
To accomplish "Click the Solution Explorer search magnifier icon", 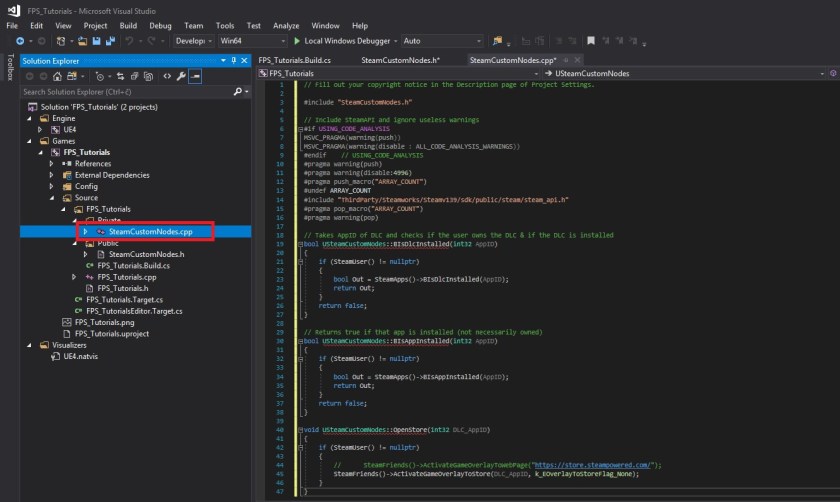I will (238, 92).
